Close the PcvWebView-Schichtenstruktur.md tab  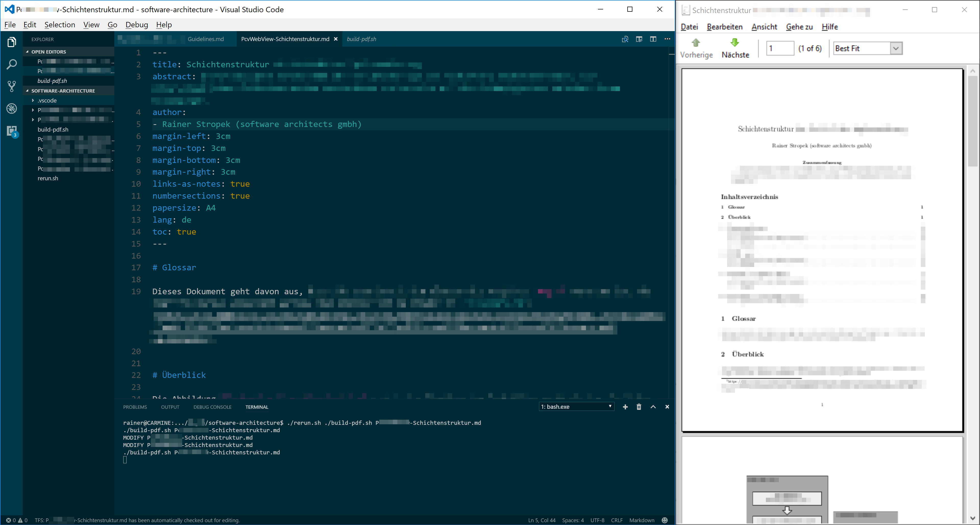[x=336, y=39]
